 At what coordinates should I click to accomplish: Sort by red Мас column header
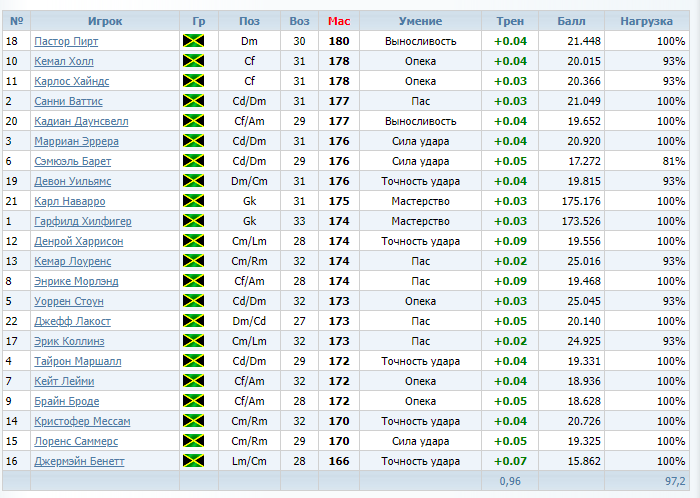coord(339,21)
